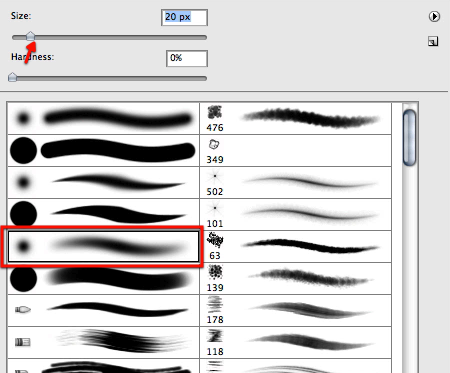
Task: Choose brush preset 63
Action: pos(295,247)
